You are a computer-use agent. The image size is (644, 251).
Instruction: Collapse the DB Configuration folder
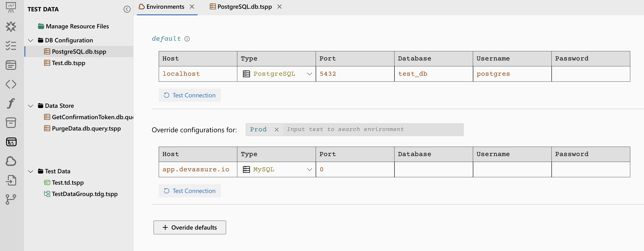(x=31, y=40)
